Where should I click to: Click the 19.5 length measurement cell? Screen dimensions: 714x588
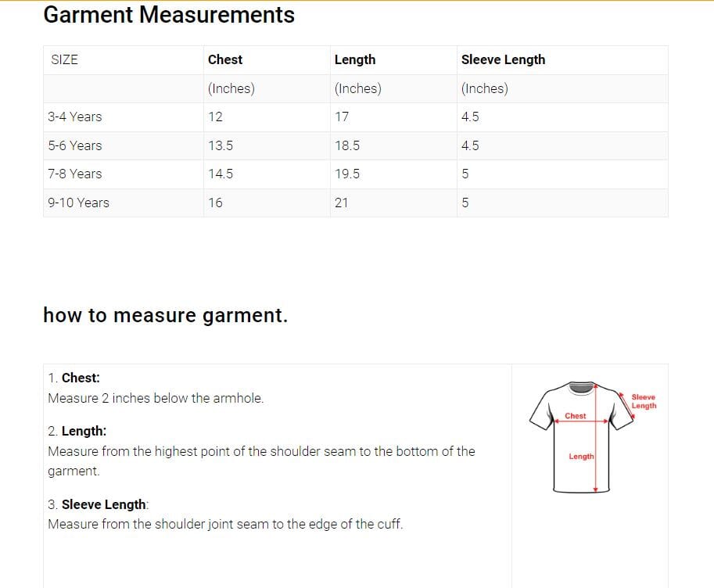pyautogui.click(x=347, y=174)
